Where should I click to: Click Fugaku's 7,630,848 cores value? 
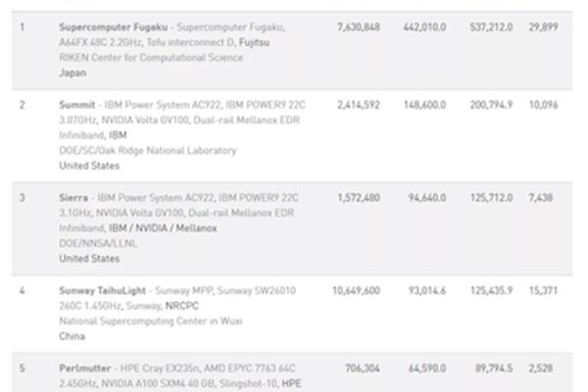358,26
